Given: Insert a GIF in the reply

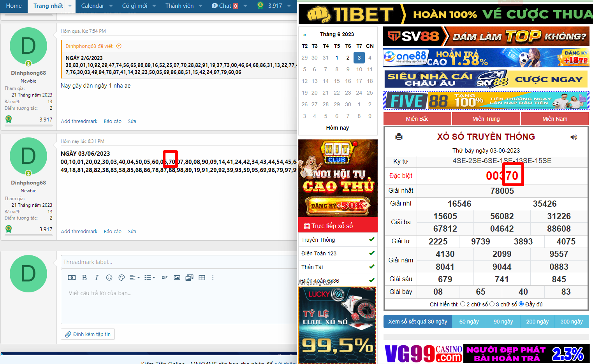Looking at the screenshot, I should coord(165,278).
